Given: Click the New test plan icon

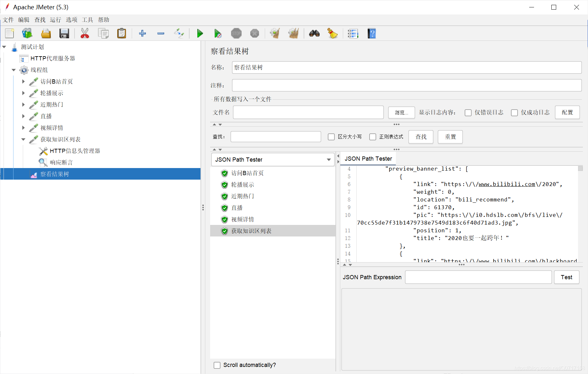Looking at the screenshot, I should click(10, 33).
